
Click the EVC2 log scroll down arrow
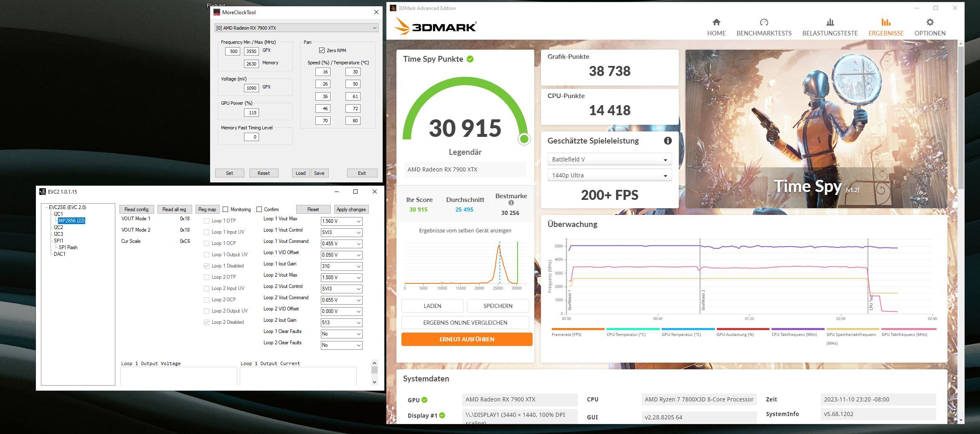tap(374, 382)
